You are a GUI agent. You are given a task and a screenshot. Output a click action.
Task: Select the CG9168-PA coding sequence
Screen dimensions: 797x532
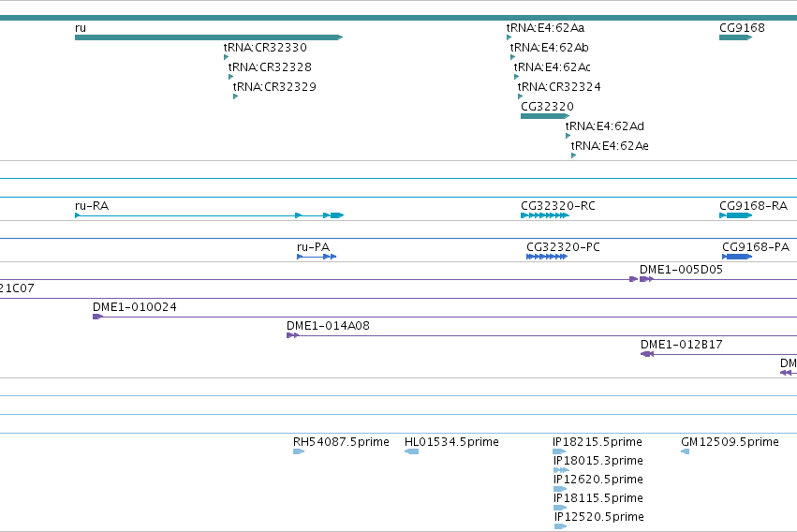pyautogui.click(x=737, y=257)
